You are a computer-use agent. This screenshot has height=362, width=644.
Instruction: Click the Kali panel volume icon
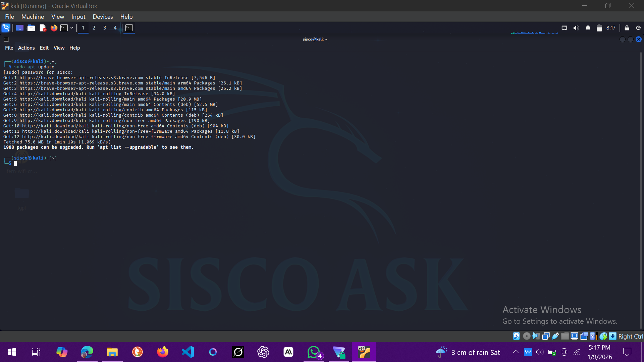click(576, 28)
